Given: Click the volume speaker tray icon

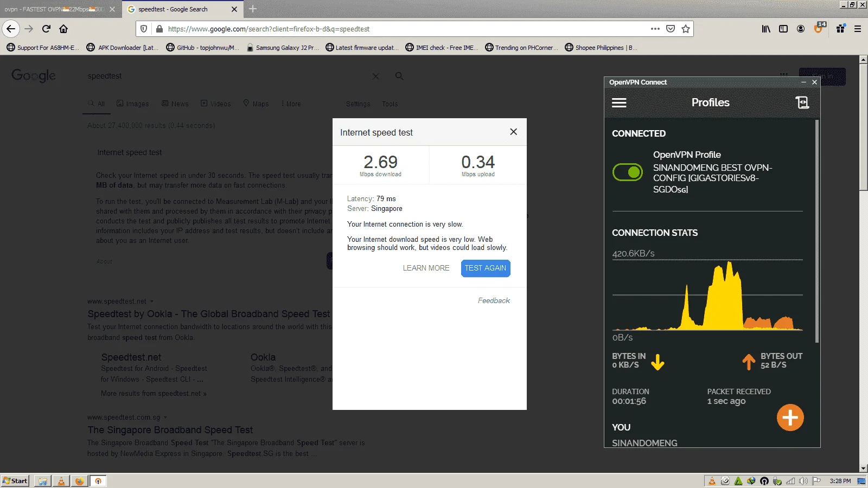Looking at the screenshot, I should point(803,481).
